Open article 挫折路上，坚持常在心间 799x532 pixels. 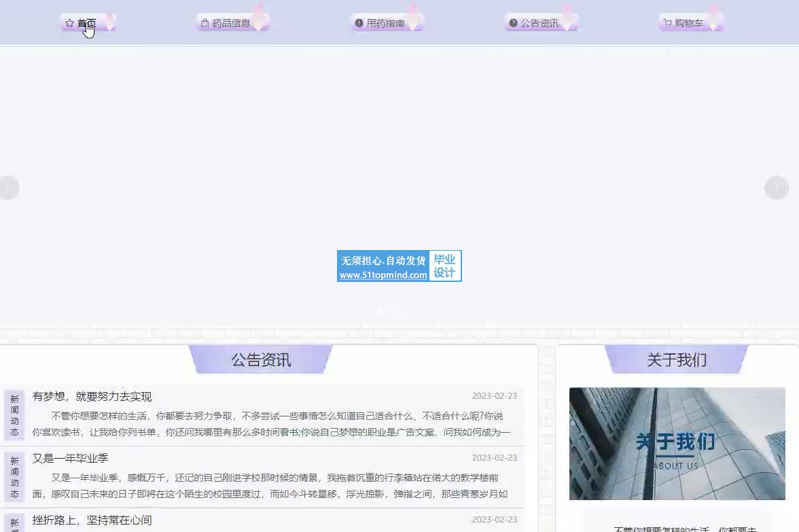point(92,520)
